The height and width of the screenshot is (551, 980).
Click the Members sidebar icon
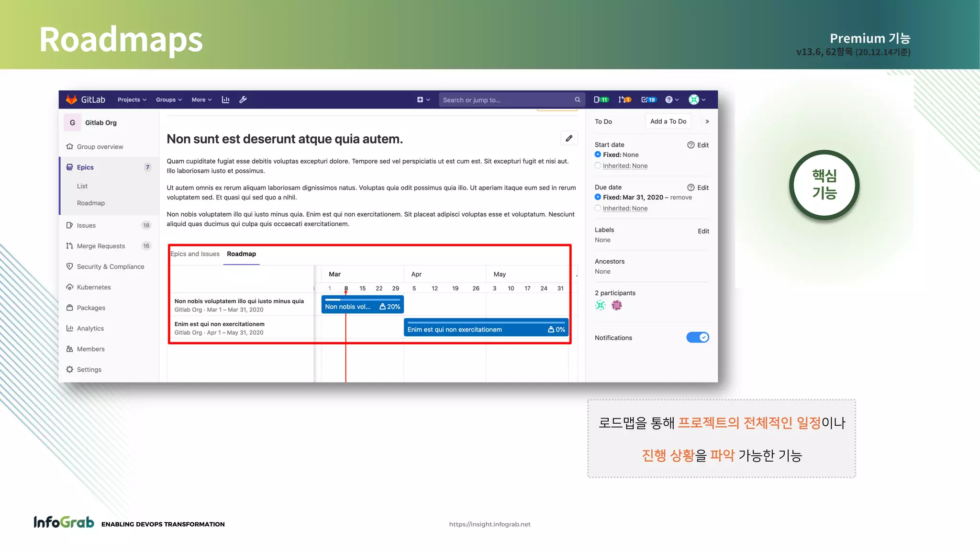coord(70,349)
